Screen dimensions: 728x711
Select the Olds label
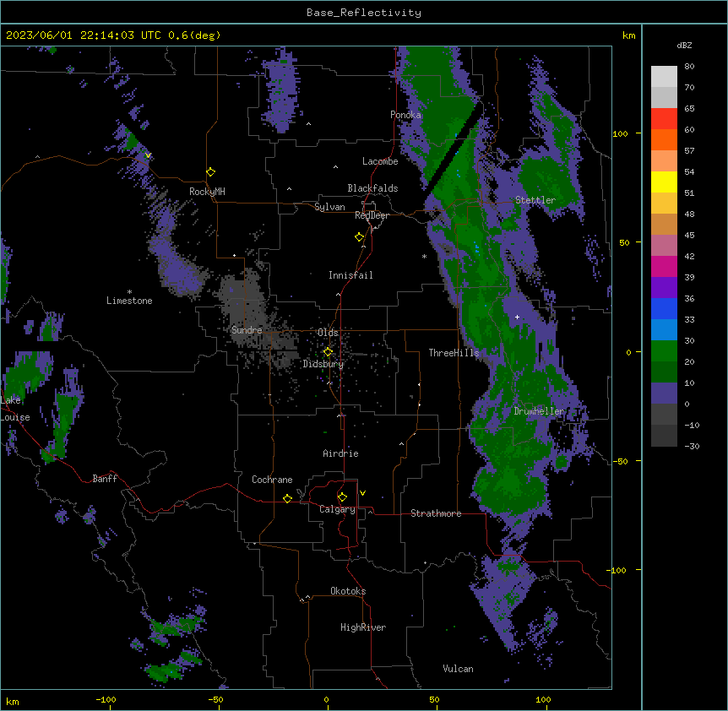(328, 333)
